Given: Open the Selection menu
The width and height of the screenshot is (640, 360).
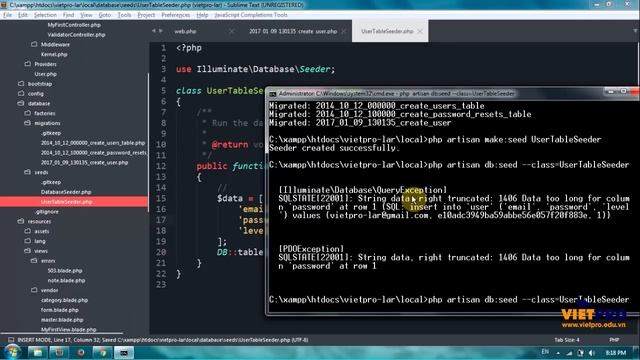Looking at the screenshot, I should click(x=45, y=15).
